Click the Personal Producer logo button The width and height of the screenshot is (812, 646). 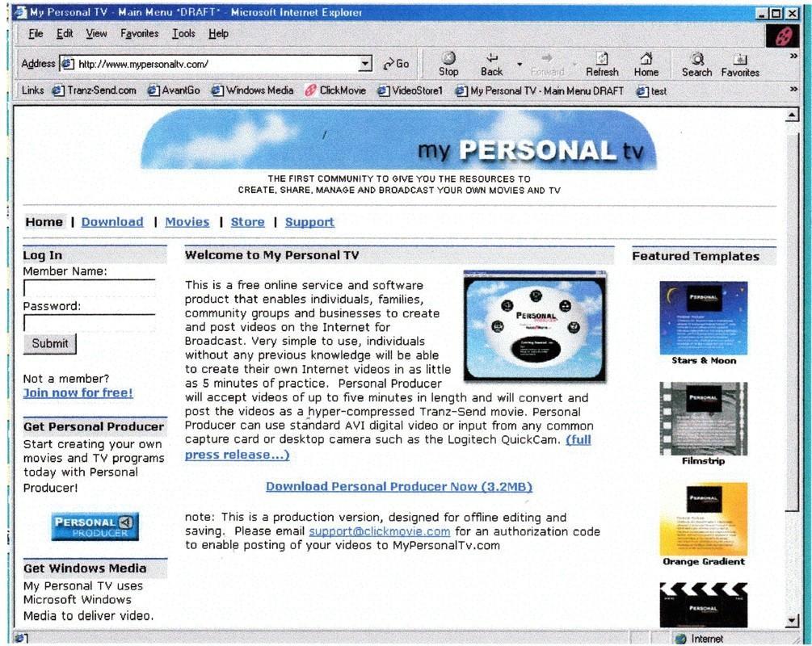pyautogui.click(x=95, y=526)
